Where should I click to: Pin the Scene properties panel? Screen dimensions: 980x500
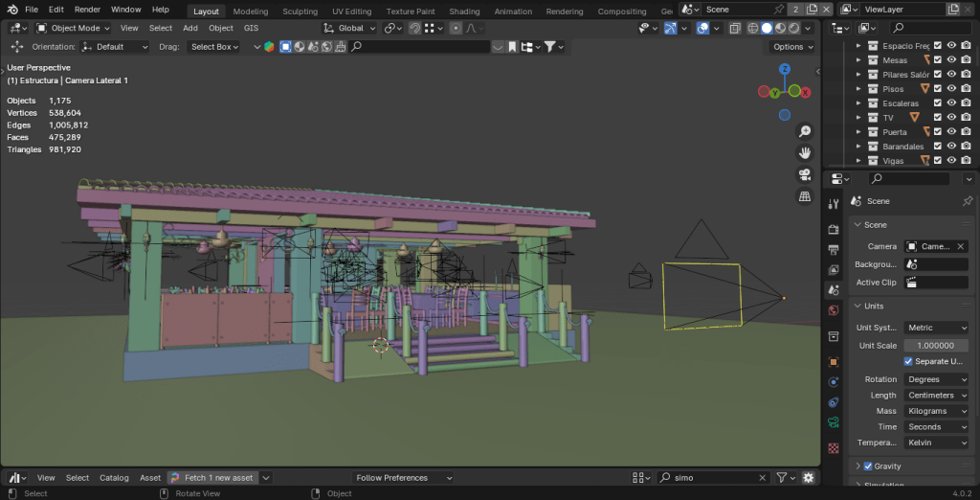tap(967, 201)
